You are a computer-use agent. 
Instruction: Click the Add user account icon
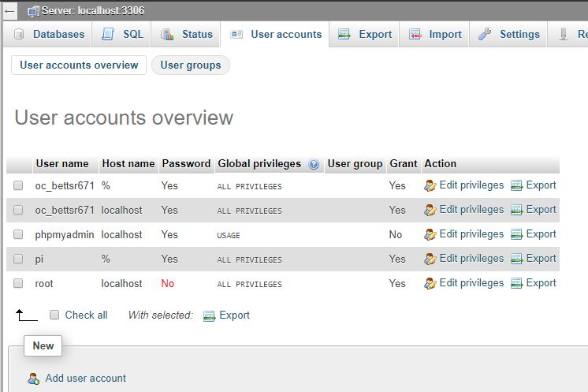33,379
